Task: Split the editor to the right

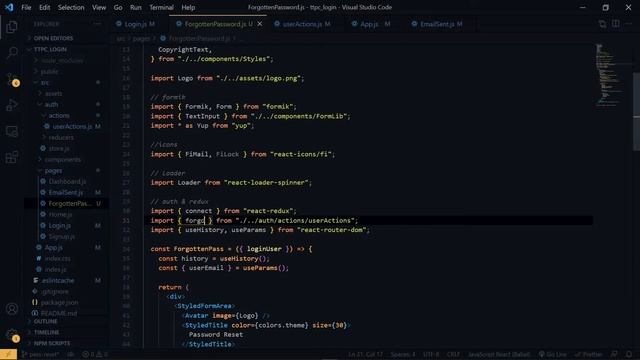Action: 616,24
